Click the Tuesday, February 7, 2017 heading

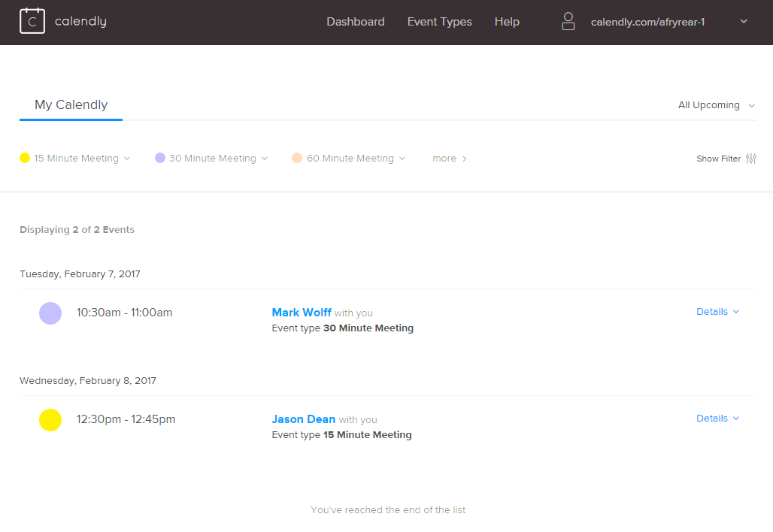pos(80,274)
